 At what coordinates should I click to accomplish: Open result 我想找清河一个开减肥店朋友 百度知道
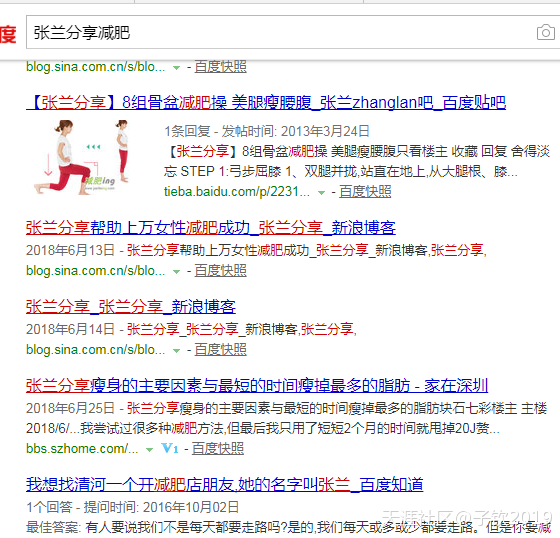[225, 485]
